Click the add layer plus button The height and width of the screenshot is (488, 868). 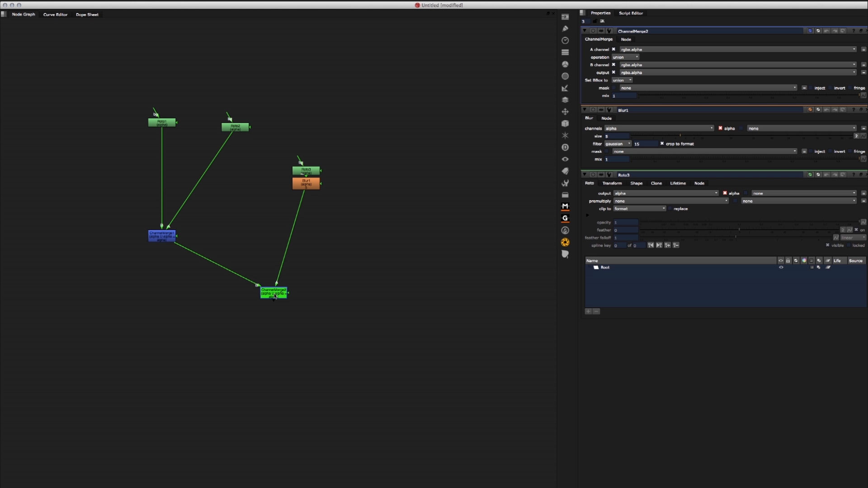coord(588,311)
